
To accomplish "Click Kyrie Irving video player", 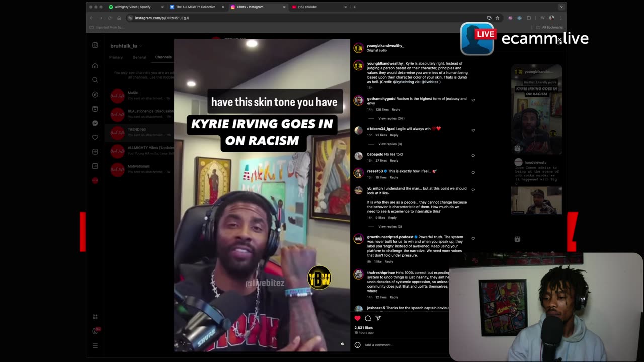I will coord(262,195).
